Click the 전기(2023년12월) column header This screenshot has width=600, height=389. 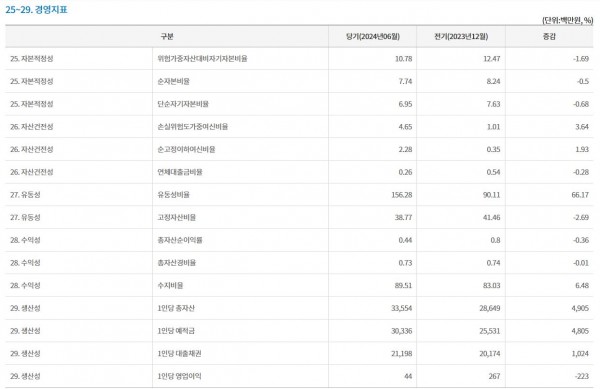[x=461, y=36]
